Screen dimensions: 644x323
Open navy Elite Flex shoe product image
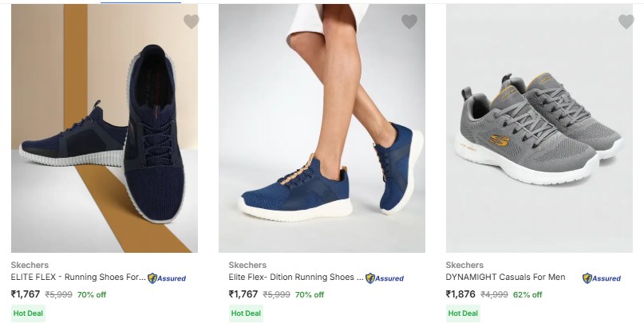tap(105, 132)
